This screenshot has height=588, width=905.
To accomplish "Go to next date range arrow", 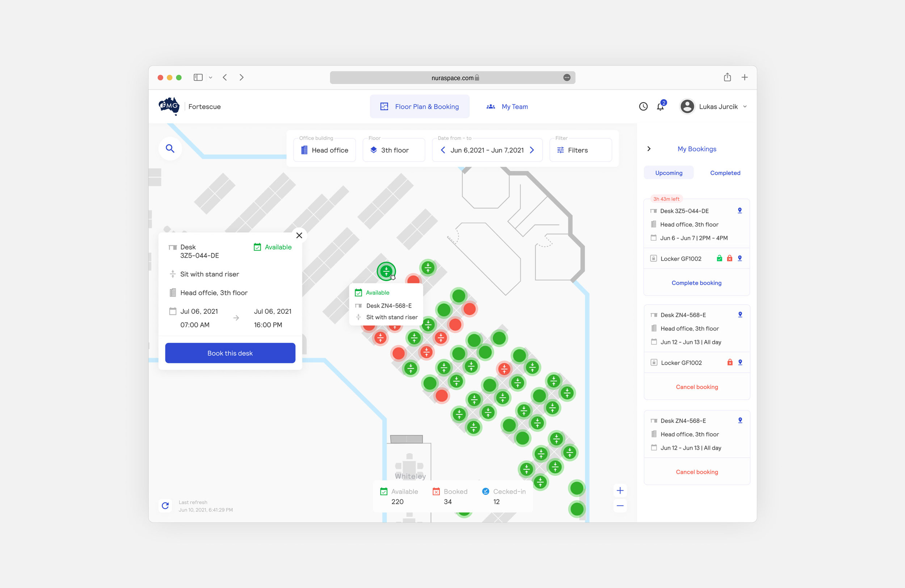I will (532, 150).
